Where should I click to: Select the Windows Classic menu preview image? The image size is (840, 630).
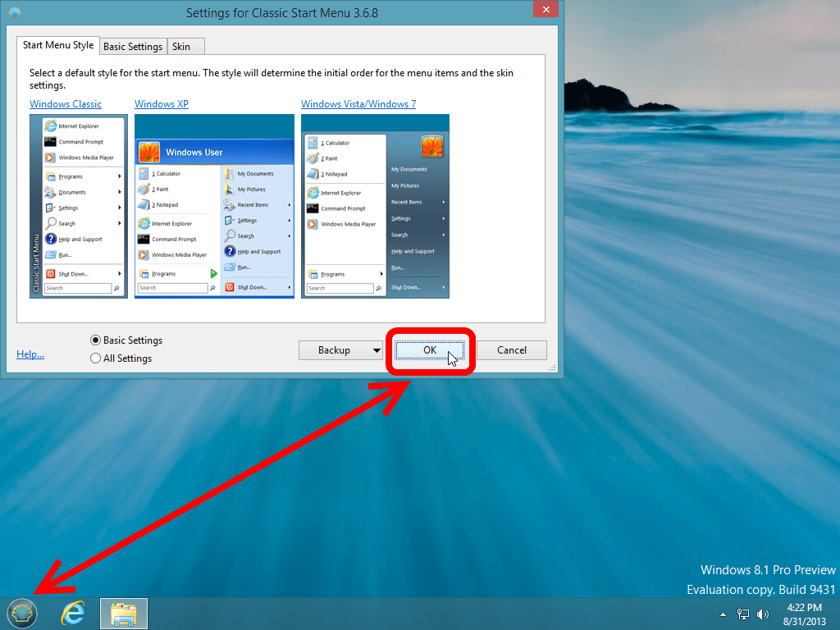(x=79, y=206)
